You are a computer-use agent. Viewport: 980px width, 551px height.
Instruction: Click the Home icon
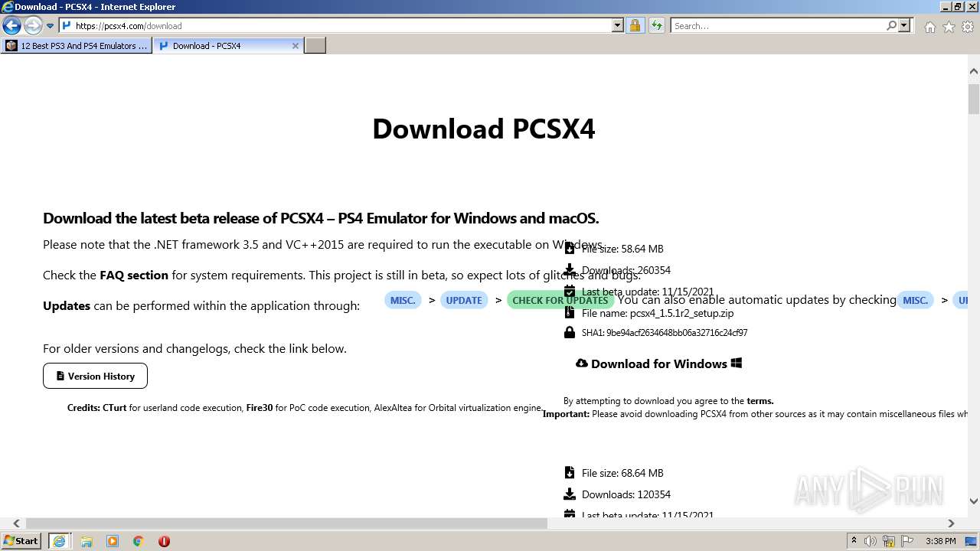(929, 27)
